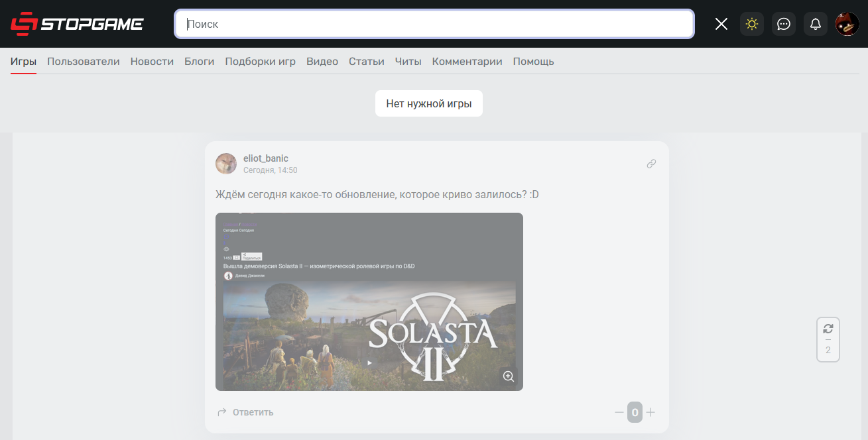Switch to the Читы tab
868x440 pixels.
tap(408, 62)
